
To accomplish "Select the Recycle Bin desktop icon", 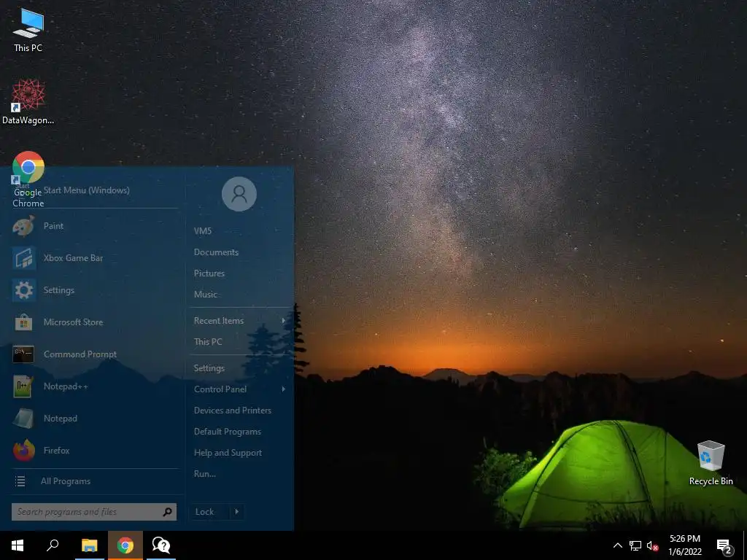I will (711, 463).
